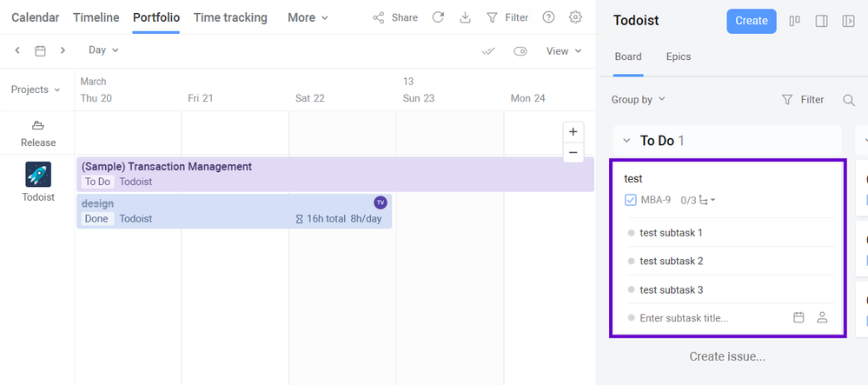Click the Mon 24 date header
The height and width of the screenshot is (385, 868).
(527, 98)
